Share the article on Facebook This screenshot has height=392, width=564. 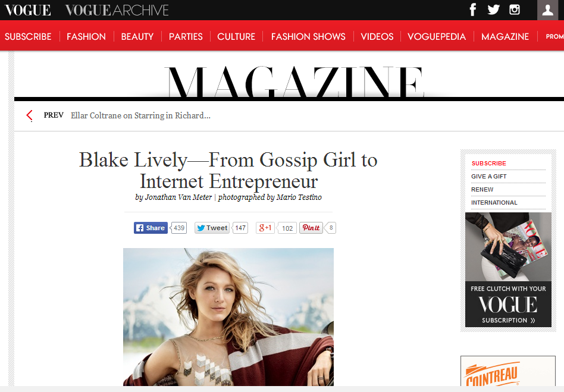click(151, 228)
